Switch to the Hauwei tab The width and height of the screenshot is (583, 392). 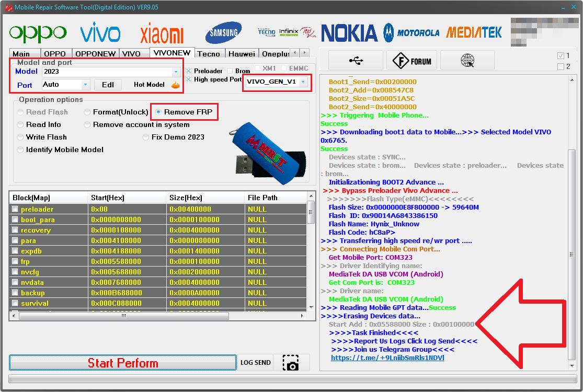242,53
